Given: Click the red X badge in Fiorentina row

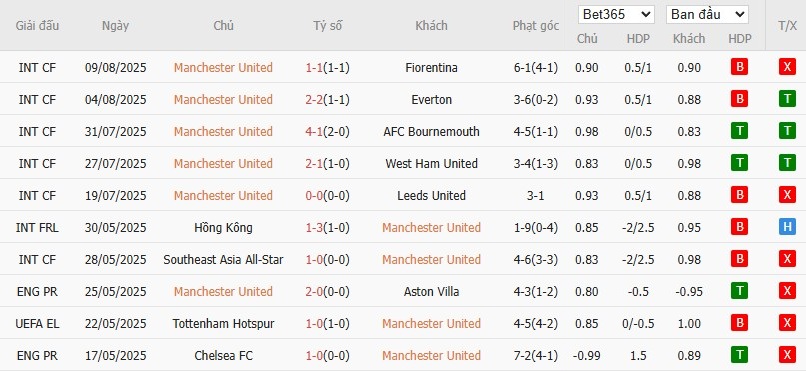Looking at the screenshot, I should [787, 67].
